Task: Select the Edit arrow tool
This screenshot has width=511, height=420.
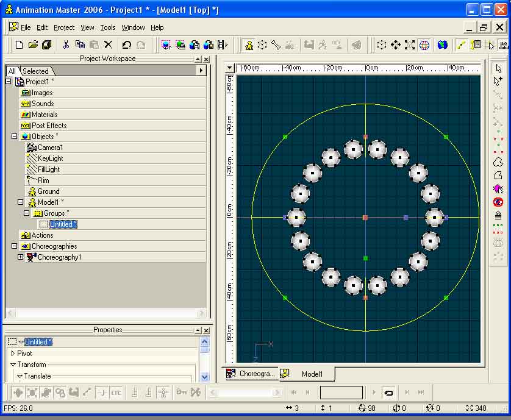Action: click(498, 68)
